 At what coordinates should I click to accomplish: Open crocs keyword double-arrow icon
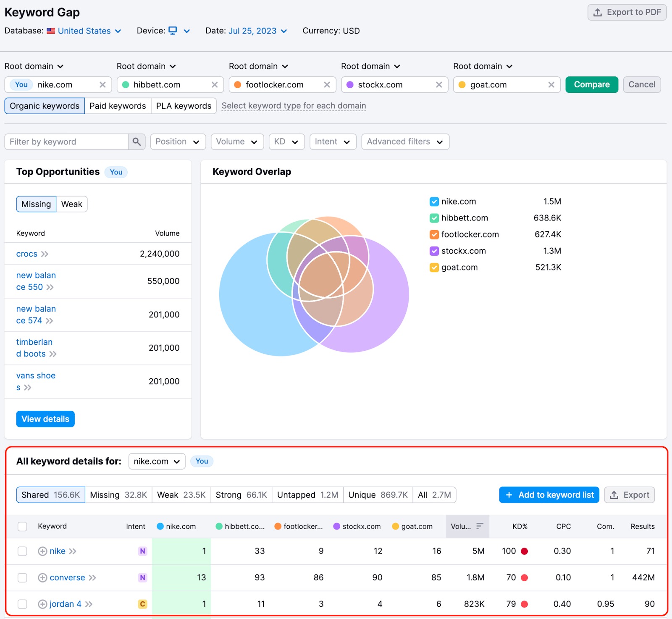coord(45,254)
